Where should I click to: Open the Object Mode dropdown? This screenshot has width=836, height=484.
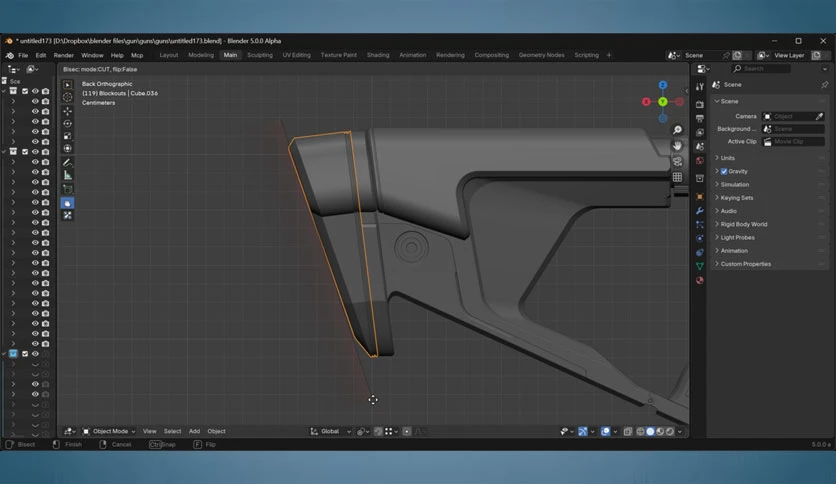tap(109, 431)
